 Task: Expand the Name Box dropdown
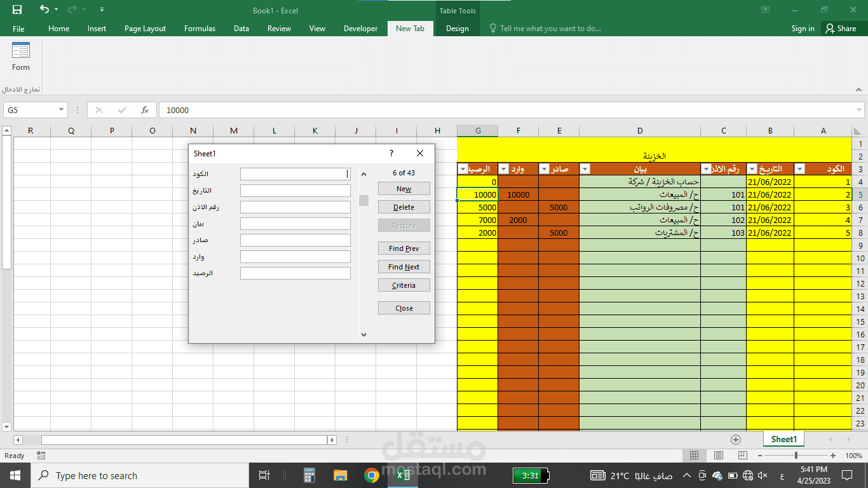62,110
